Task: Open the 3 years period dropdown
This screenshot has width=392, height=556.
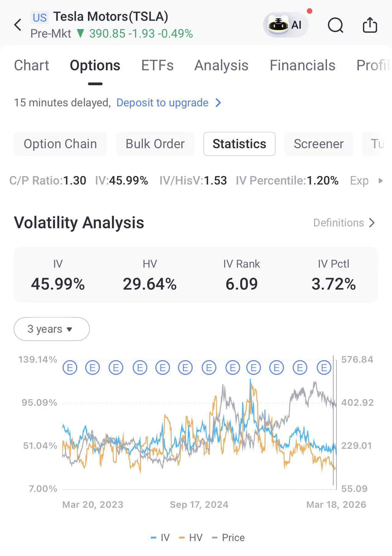Action: (52, 329)
